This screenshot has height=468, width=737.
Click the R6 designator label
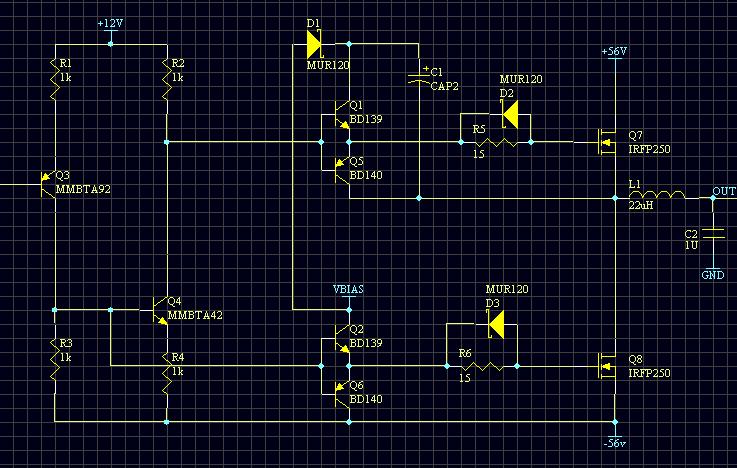[465, 353]
